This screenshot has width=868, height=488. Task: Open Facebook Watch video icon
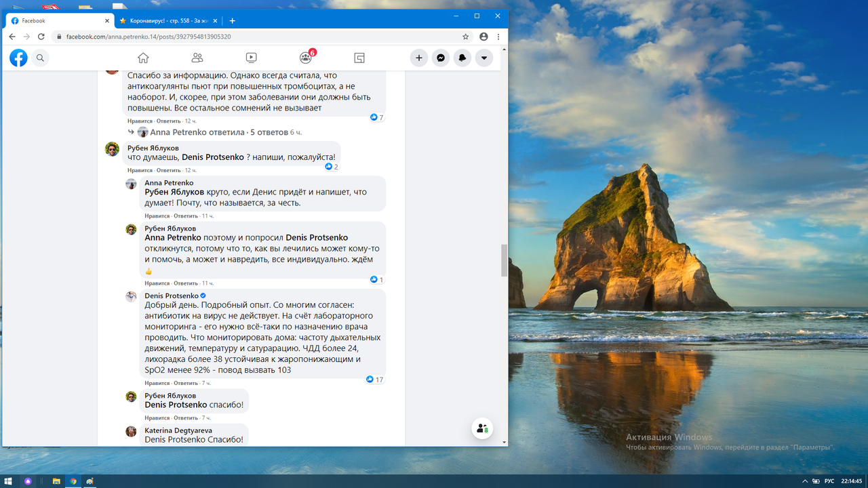pos(251,58)
